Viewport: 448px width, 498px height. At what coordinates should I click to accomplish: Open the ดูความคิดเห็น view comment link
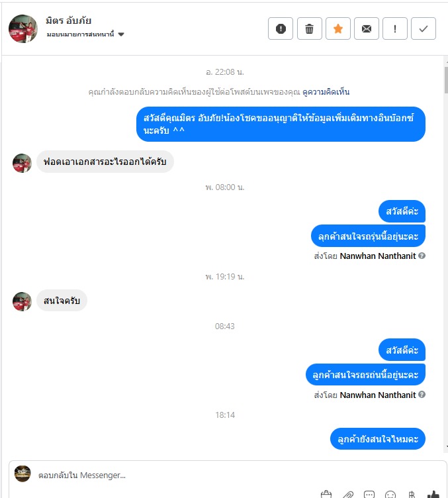(326, 92)
